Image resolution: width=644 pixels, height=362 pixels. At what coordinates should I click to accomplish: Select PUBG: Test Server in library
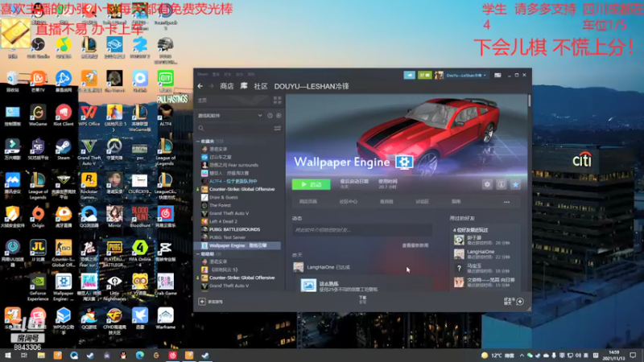point(227,237)
